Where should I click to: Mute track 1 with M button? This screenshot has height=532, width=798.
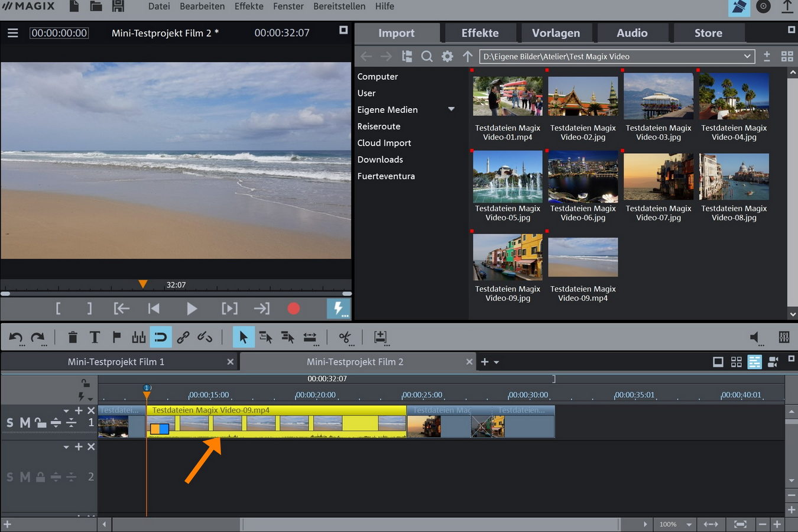point(25,423)
